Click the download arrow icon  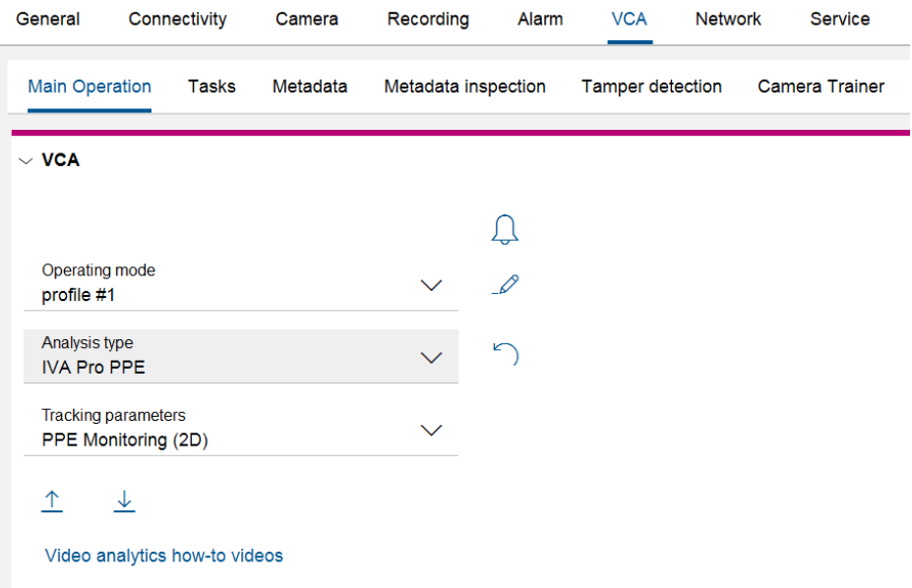pyautogui.click(x=124, y=501)
